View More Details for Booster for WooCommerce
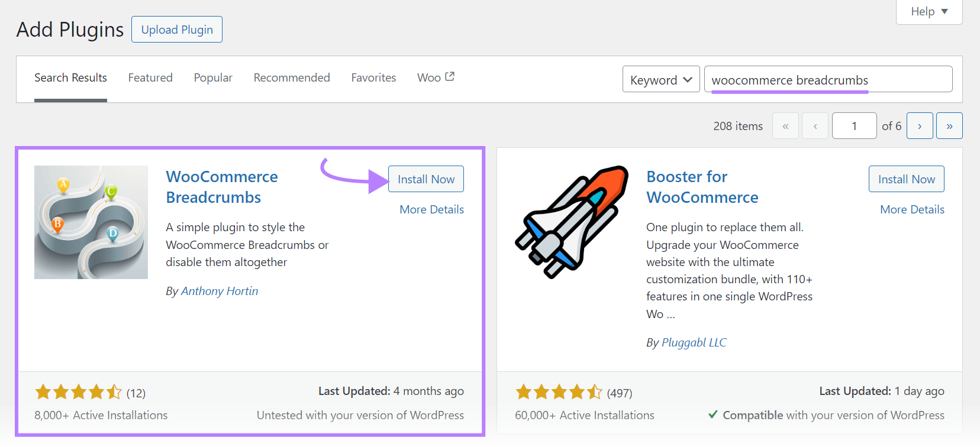980x447 pixels. pos(912,209)
